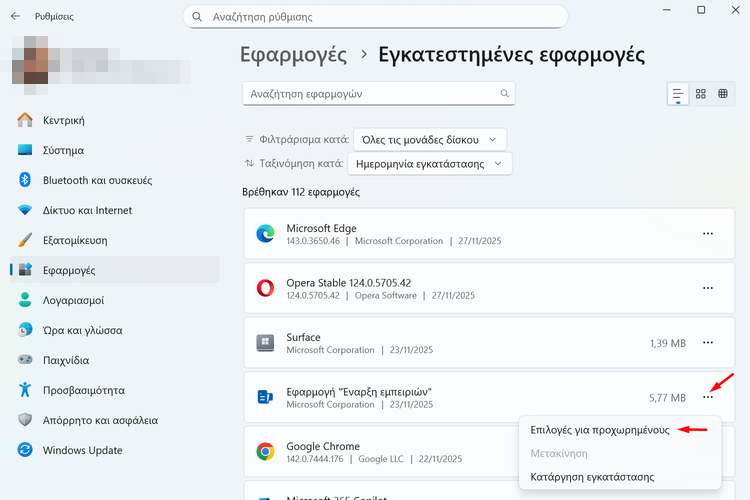The image size is (750, 500).
Task: Select Επιλογές για προχωρημένους menu entry
Action: (600, 429)
